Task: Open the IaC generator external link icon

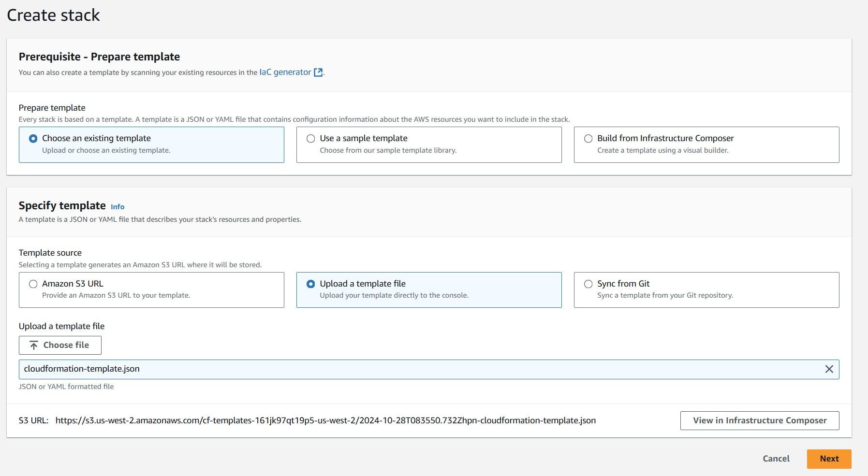Action: click(x=318, y=72)
